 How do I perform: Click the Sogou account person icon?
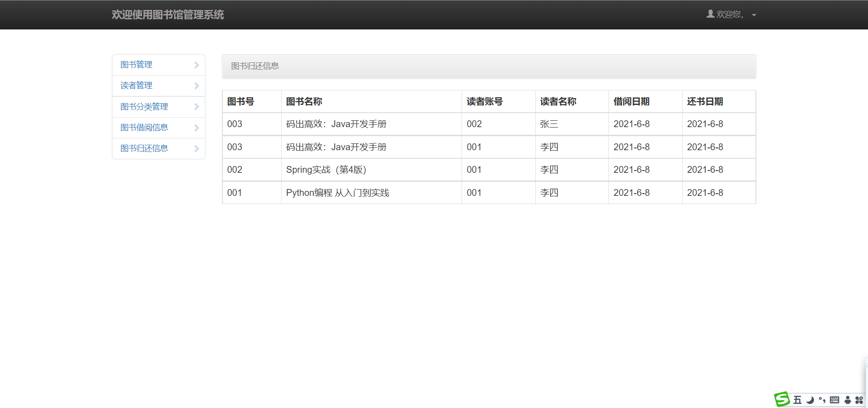(848, 400)
